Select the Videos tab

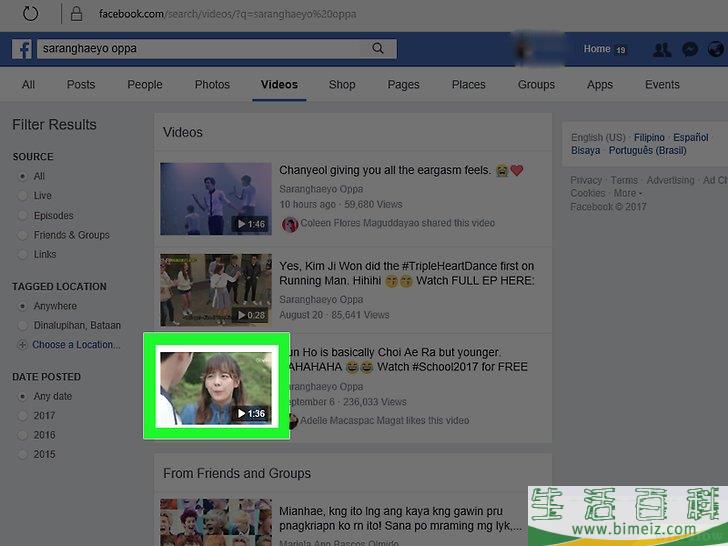pos(279,84)
